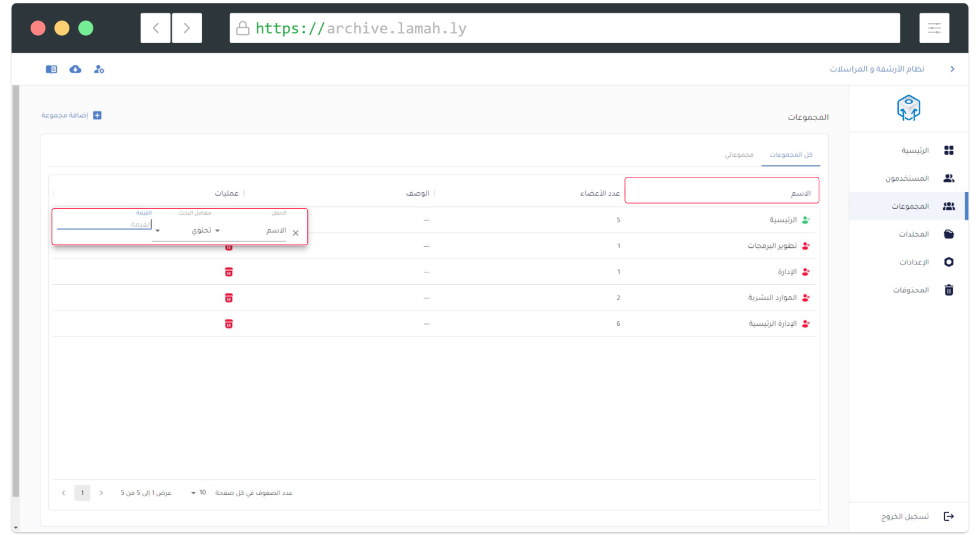Click المستخدمون menu label in sidebar

(907, 179)
